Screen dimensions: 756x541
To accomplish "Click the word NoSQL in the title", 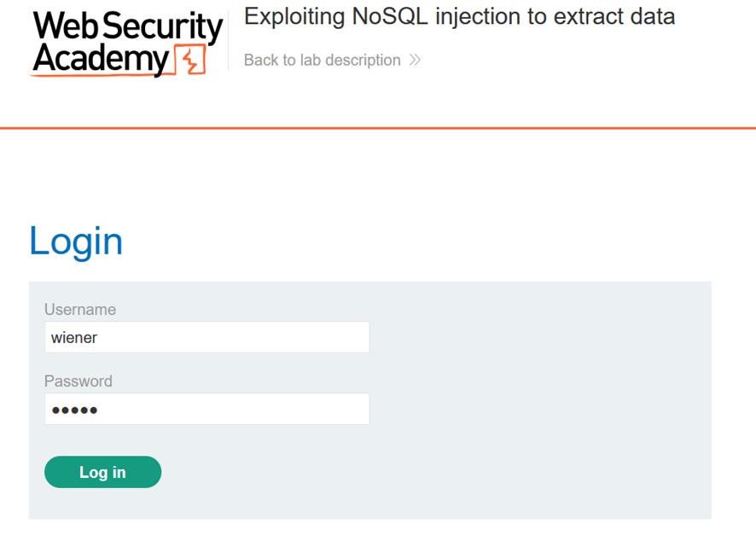I will pyautogui.click(x=390, y=16).
